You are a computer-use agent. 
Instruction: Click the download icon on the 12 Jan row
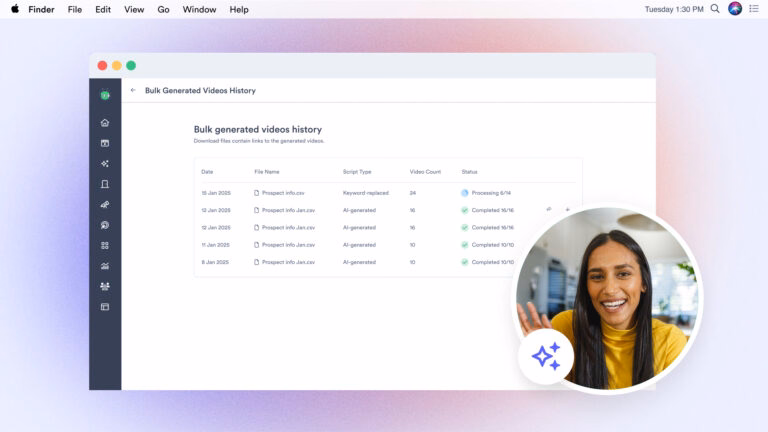click(x=567, y=210)
